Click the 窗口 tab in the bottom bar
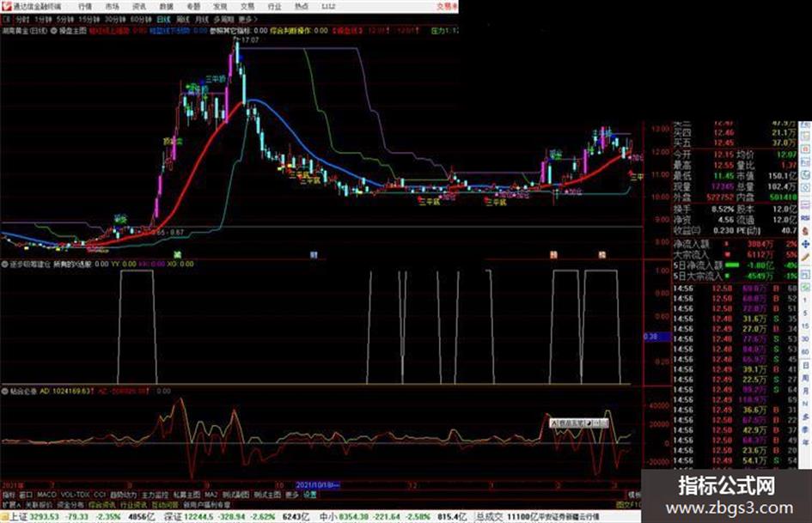Image resolution: width=812 pixels, height=523 pixels. [26, 495]
